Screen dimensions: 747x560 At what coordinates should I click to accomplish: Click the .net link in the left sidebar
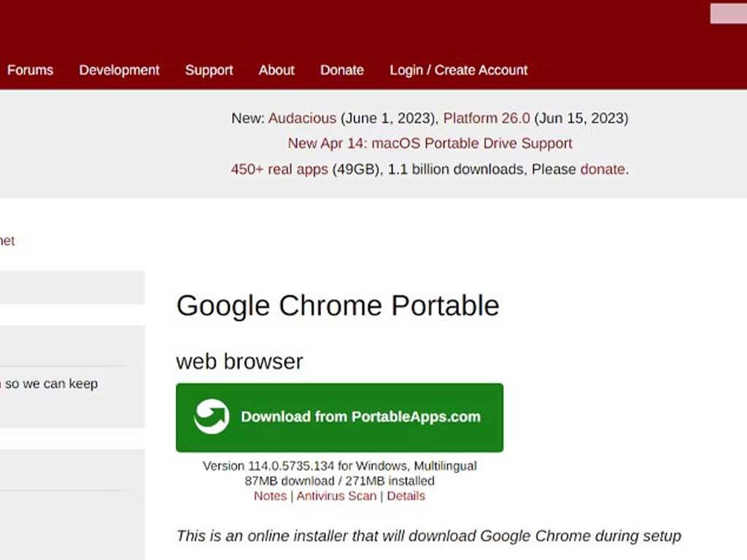(9, 241)
